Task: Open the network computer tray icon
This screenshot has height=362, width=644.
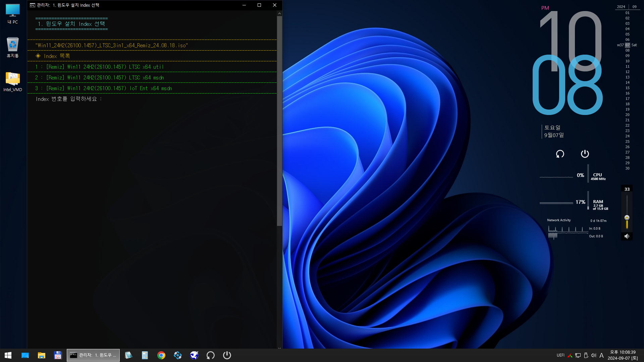Action: tap(578, 355)
